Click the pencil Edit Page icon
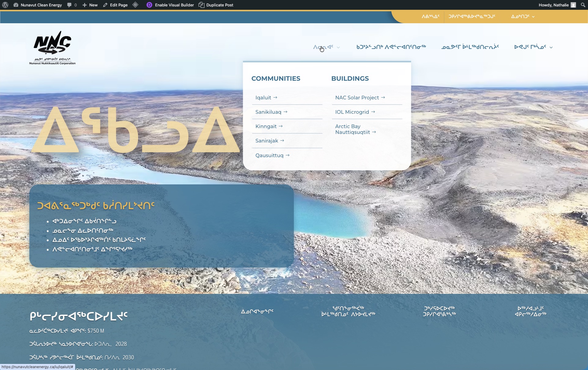This screenshot has height=370, width=588. (x=105, y=5)
